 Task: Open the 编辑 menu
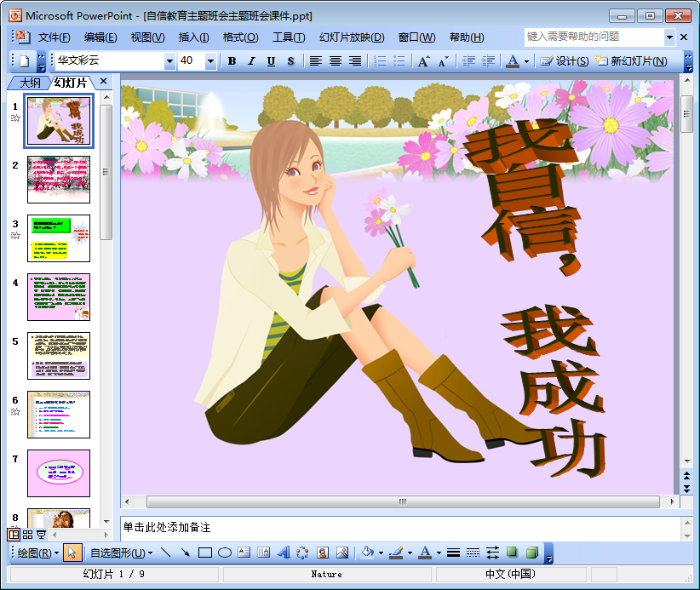[100, 37]
